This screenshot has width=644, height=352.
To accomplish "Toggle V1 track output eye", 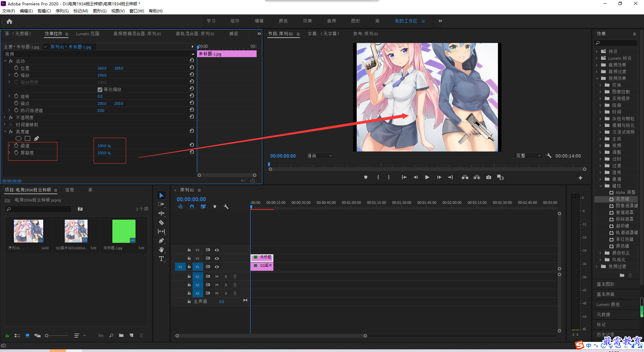I will [x=217, y=267].
